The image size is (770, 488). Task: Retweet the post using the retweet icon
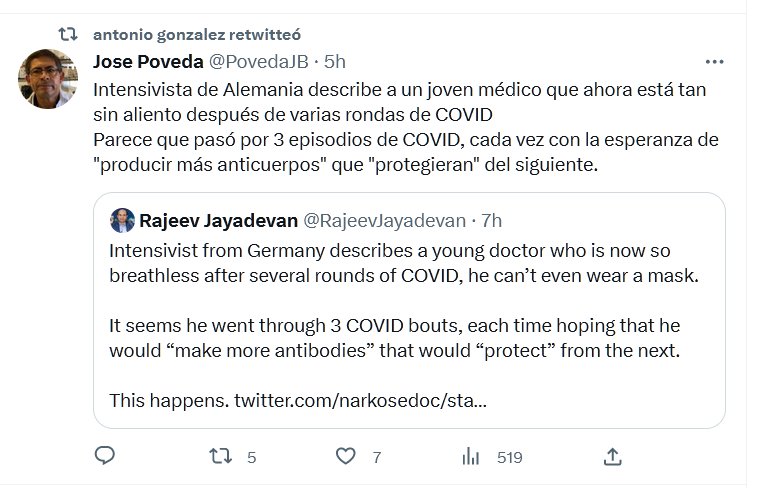point(219,457)
